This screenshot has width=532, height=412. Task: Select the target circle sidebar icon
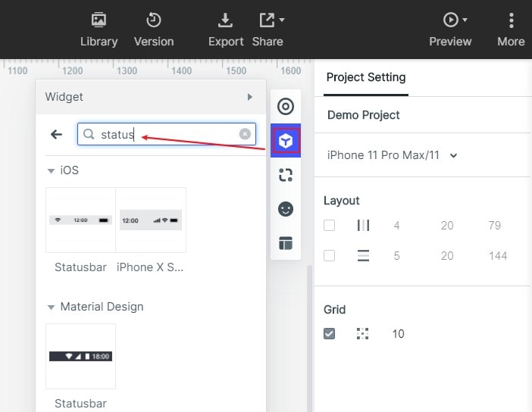tap(286, 107)
